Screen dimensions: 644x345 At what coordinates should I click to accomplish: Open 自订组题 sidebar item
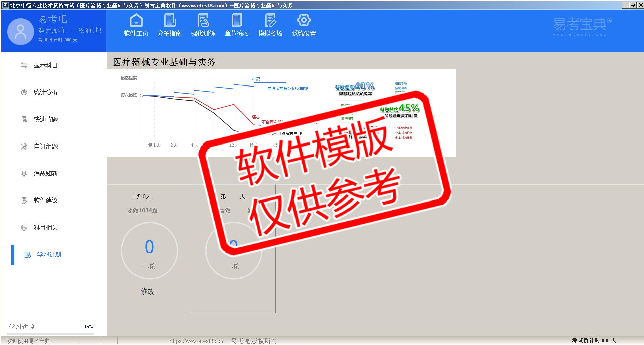pyautogui.click(x=46, y=147)
